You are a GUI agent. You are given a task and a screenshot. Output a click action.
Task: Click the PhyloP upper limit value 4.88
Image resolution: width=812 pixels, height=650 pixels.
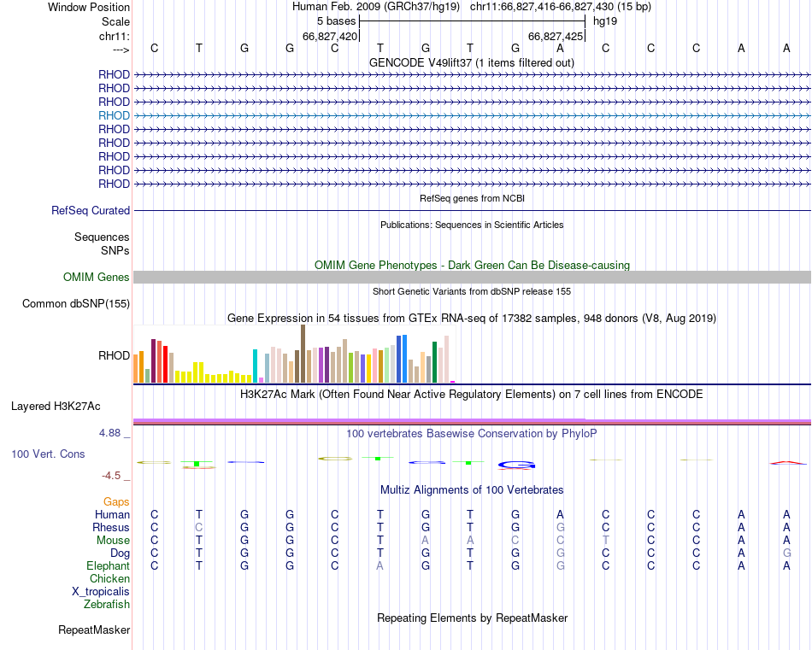click(109, 433)
